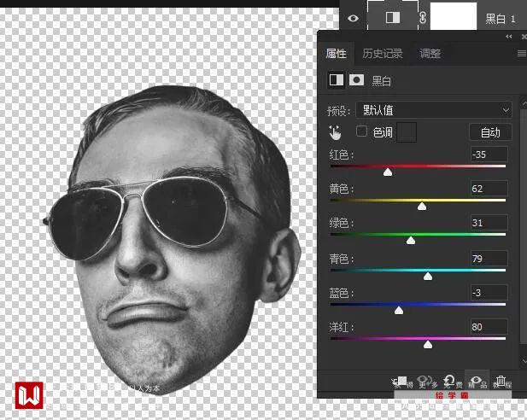The width and height of the screenshot is (527, 420).
Task: Click the 黄色 yellow slider handle
Action: [422, 207]
